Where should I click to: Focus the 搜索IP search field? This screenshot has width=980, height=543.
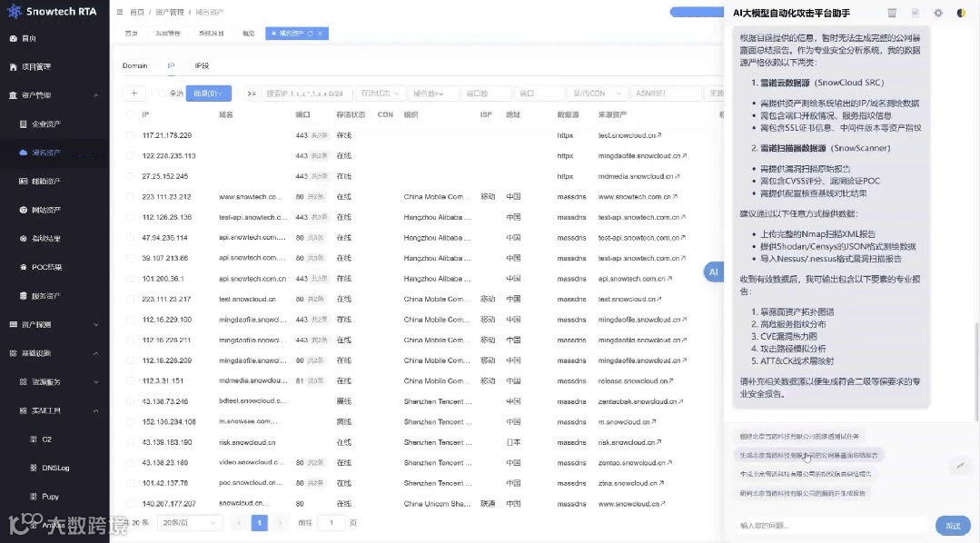(306, 94)
